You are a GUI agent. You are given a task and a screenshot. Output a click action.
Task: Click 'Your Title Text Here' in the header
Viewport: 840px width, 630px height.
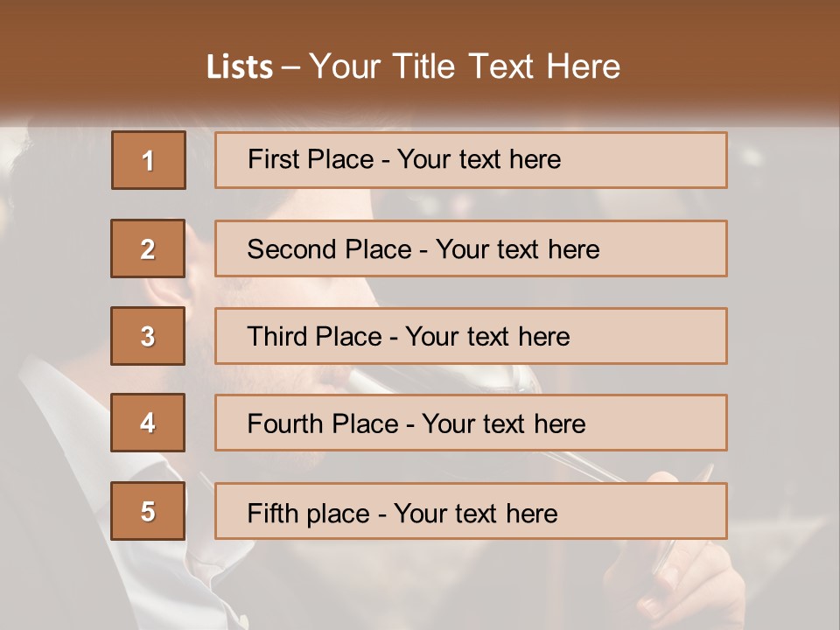(465, 66)
